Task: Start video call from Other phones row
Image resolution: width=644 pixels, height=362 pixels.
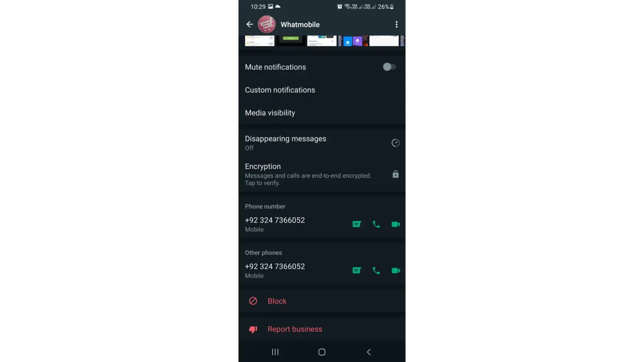Action: point(396,270)
